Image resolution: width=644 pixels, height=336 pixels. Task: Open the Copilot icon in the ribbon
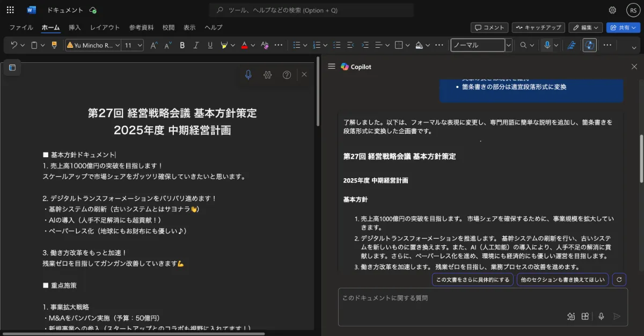[x=589, y=45]
